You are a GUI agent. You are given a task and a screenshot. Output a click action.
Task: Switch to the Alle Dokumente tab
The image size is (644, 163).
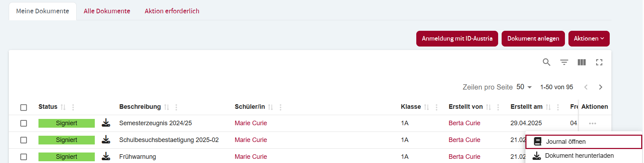coord(107,11)
